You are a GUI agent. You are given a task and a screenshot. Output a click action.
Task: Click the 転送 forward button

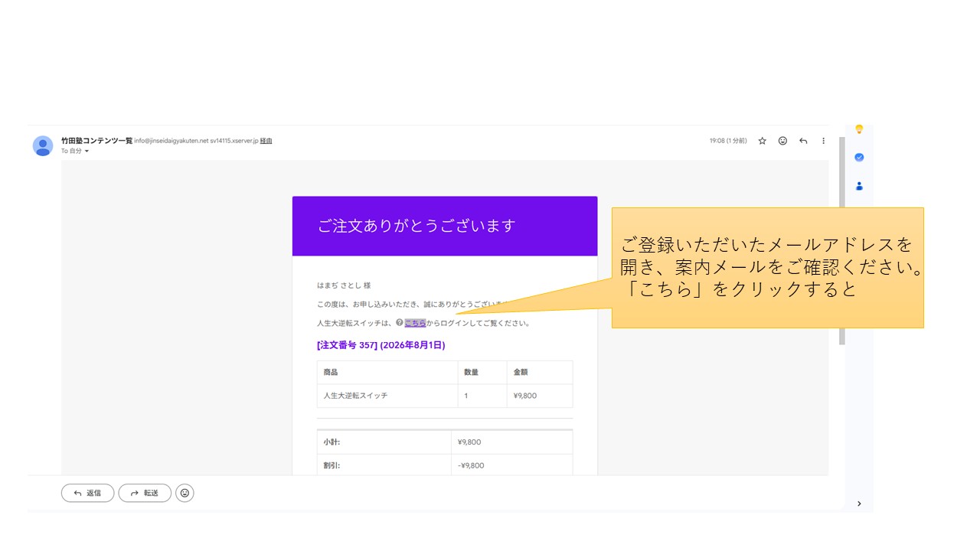145,494
